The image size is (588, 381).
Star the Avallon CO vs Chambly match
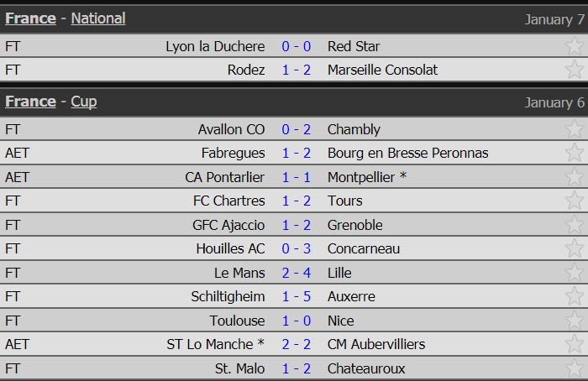coord(575,129)
